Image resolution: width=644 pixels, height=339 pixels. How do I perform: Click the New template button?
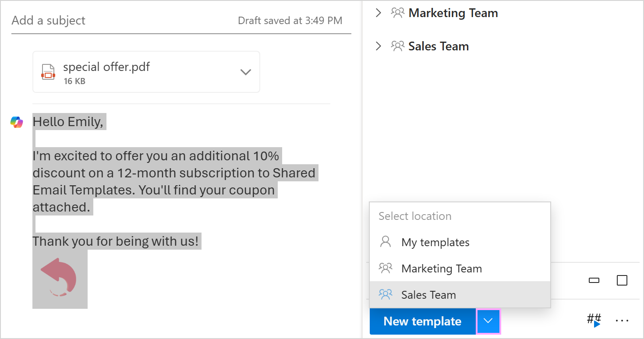coord(422,321)
